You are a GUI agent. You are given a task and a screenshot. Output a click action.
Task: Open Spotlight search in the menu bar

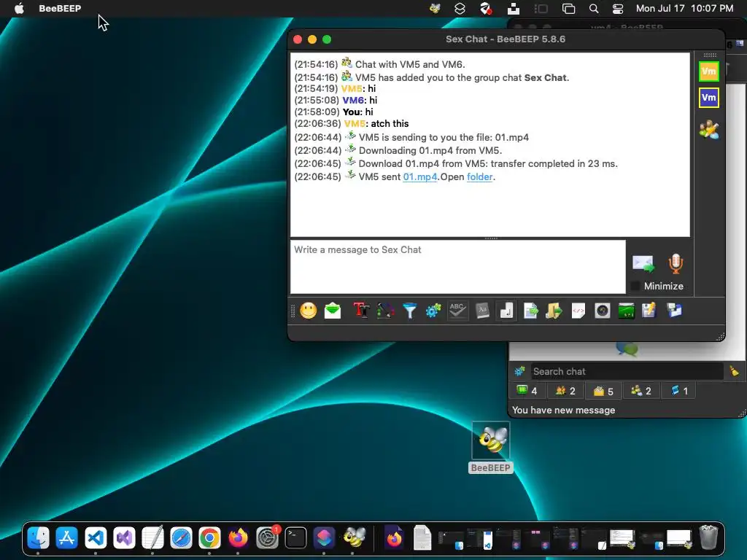[594, 8]
